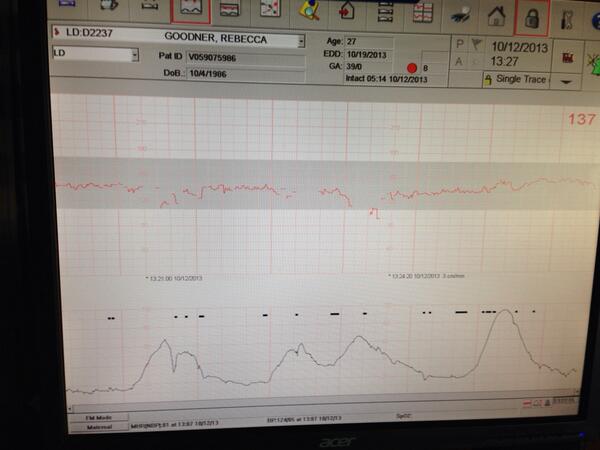Click the Intact 05:14 10/12/2013 status text
Viewport: 600px width, 450px height.
[386, 79]
